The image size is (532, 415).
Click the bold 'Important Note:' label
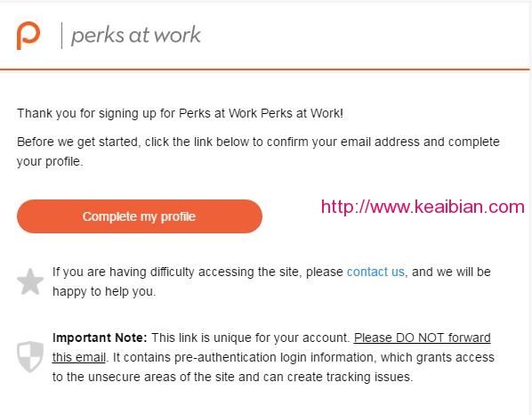[x=100, y=338]
